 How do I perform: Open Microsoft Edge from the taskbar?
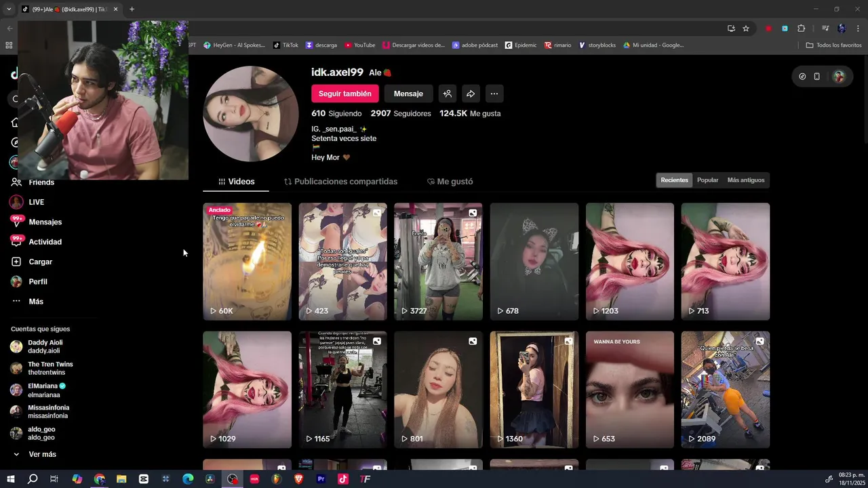[188, 479]
